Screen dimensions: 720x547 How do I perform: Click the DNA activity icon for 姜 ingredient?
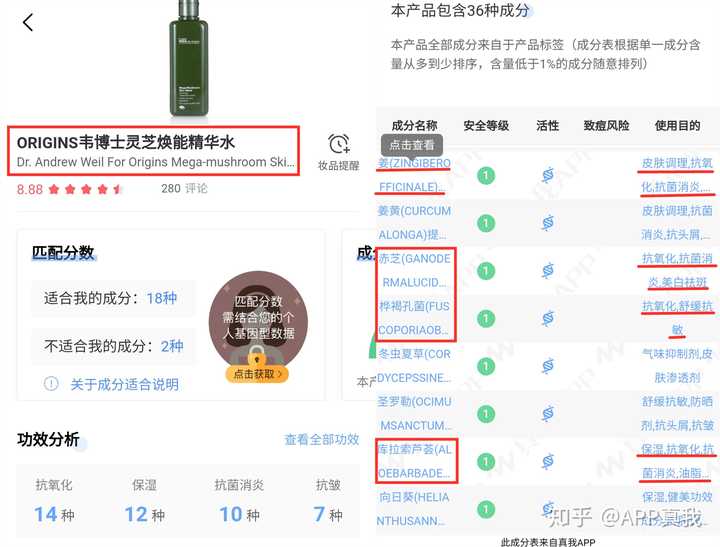click(547, 175)
